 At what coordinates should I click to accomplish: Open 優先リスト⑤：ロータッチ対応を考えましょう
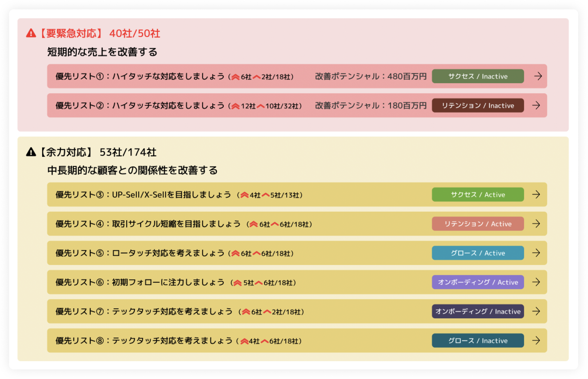(x=297, y=253)
